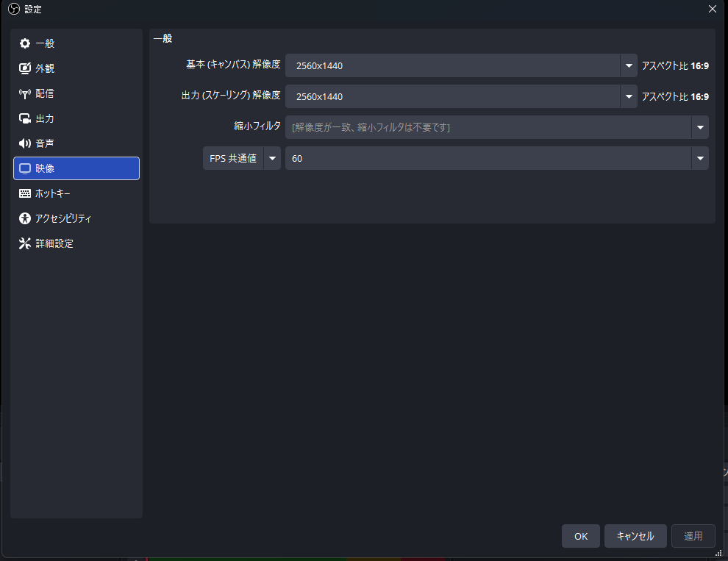
Task: Click the 映像 monitor icon
Action: coord(26,168)
